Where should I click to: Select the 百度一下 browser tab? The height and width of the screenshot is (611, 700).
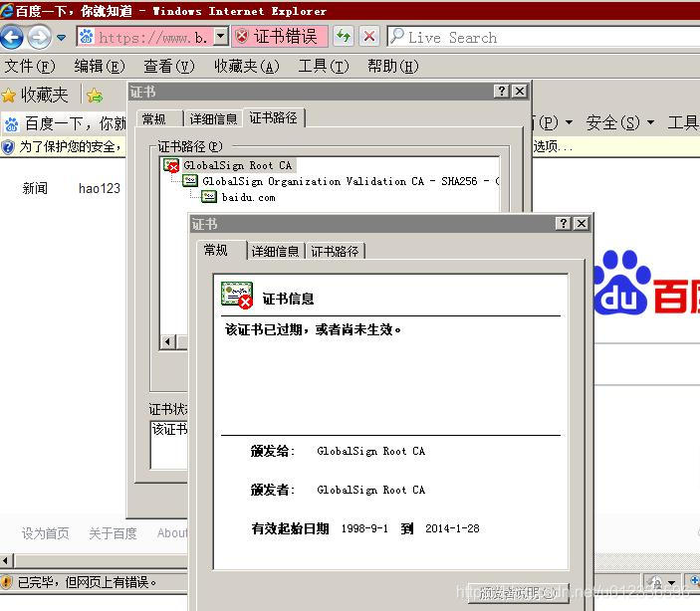coord(65,123)
